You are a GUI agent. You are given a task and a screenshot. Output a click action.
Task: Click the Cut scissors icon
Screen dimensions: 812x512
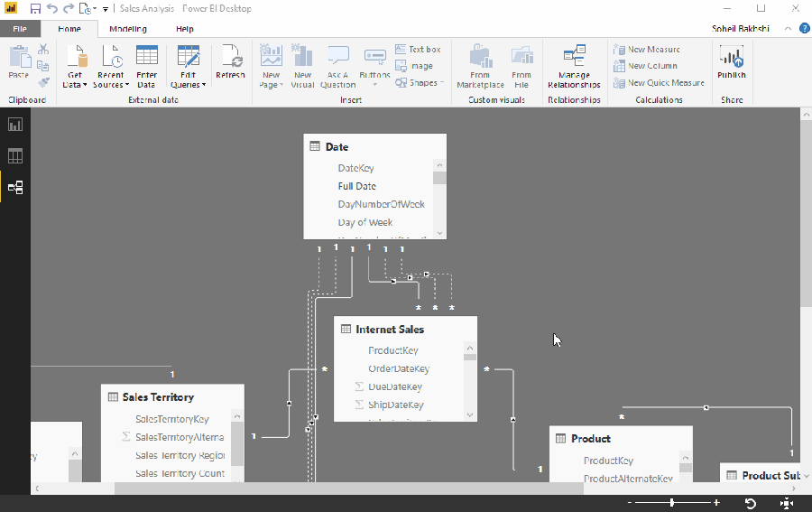[x=43, y=50]
